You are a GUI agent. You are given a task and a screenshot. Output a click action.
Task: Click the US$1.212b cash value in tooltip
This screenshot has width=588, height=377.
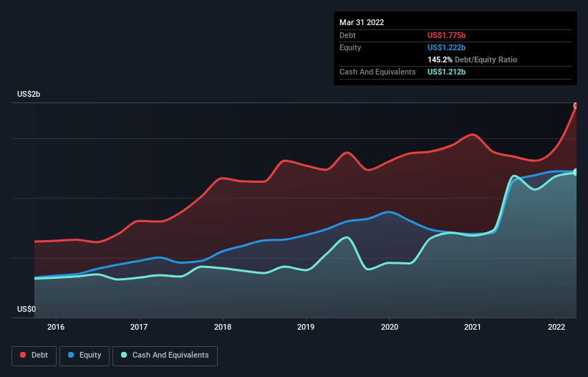pos(446,72)
